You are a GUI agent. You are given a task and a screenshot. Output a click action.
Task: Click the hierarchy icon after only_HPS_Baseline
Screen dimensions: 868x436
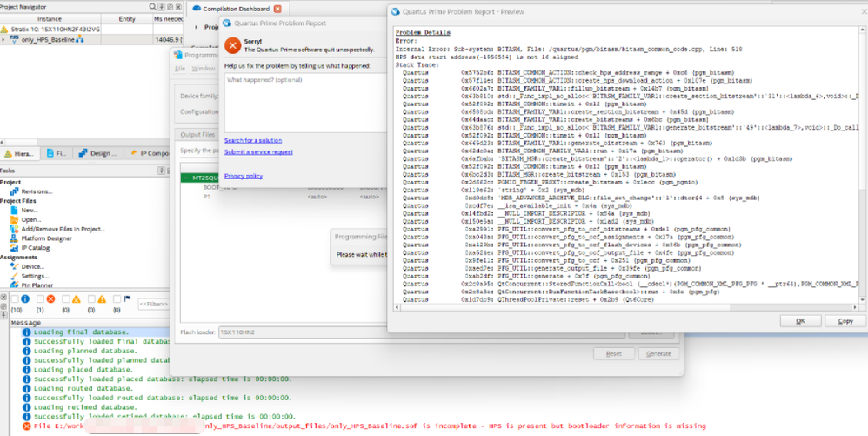80,39
